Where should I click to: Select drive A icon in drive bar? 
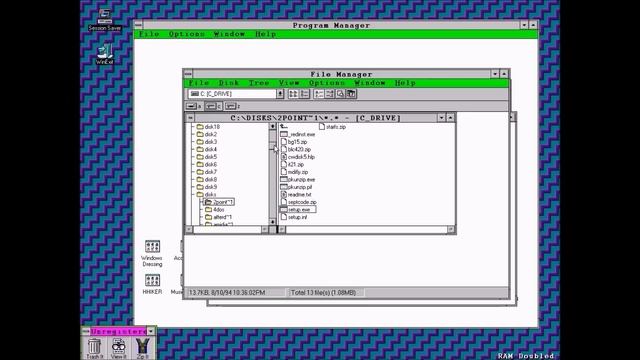[x=193, y=106]
